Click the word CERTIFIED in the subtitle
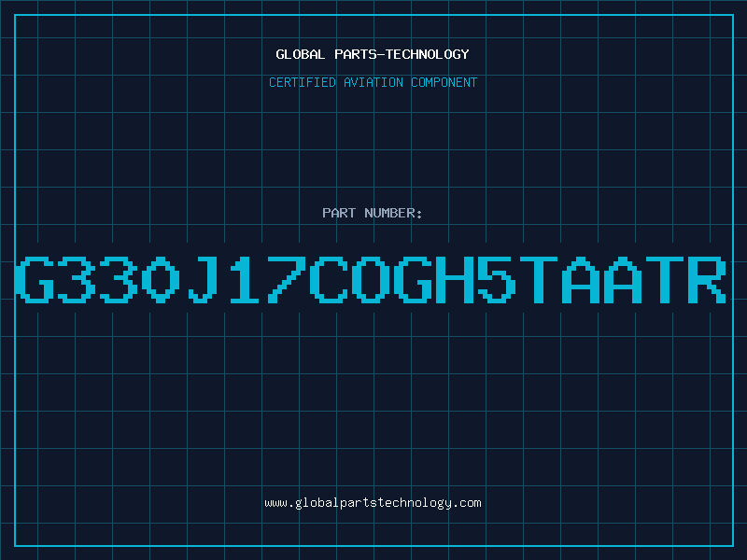 point(303,82)
